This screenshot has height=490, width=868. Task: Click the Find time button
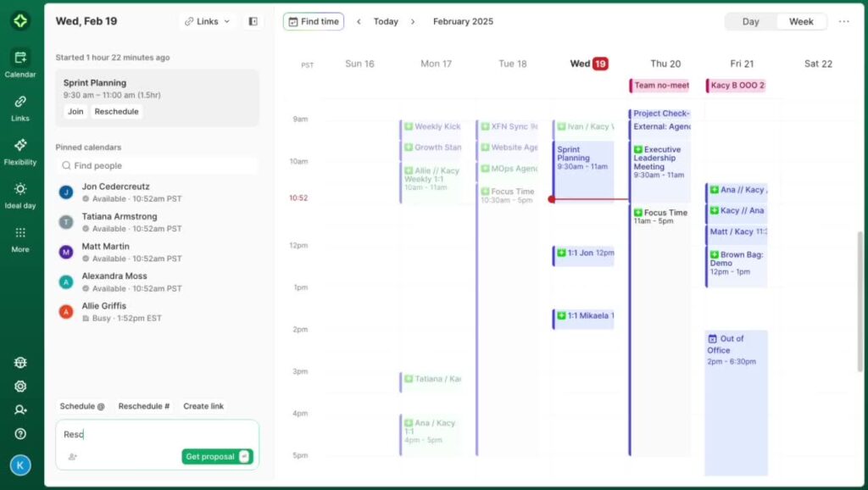[x=314, y=21]
